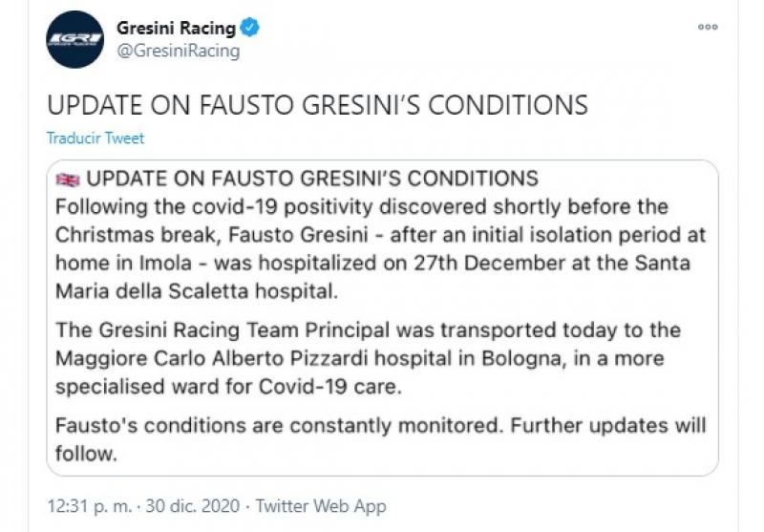
Task: Select the main tweet headline above Traducir Tweet
Action: pyautogui.click(x=318, y=105)
